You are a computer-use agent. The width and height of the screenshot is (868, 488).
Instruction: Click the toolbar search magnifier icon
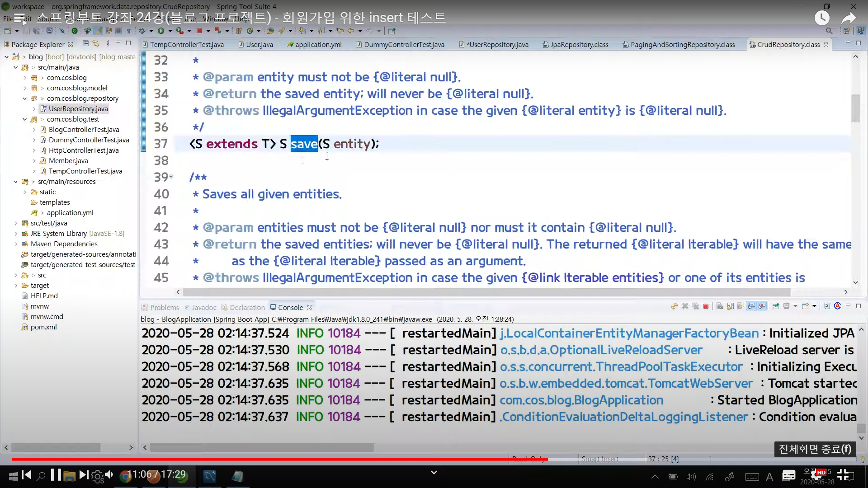tap(829, 31)
